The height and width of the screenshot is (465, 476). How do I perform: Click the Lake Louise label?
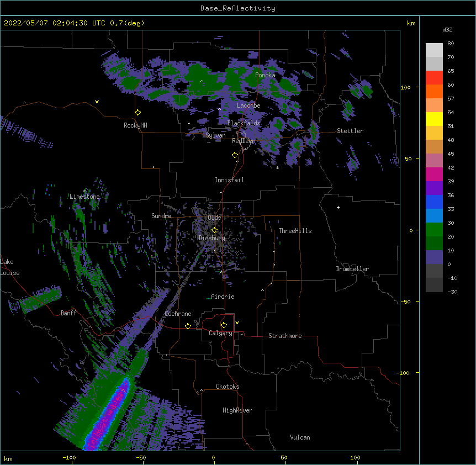10,267
